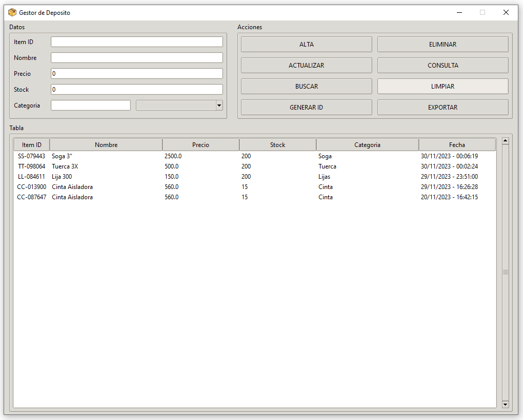523x420 pixels.
Task: Click the Fecha column header
Action: [457, 145]
